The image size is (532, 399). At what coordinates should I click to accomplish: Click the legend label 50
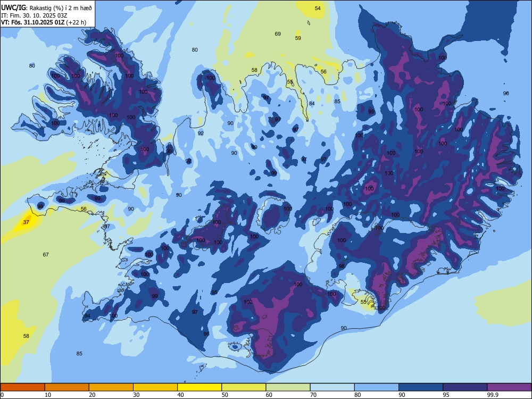pos(225,395)
